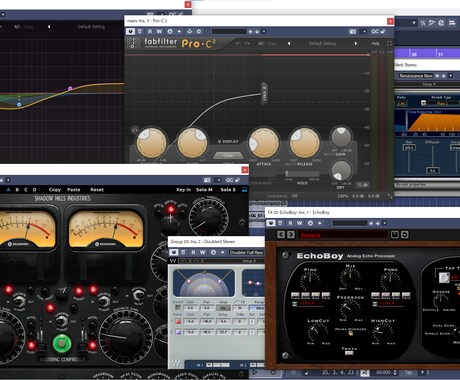Image resolution: width=460 pixels, height=380 pixels.
Task: Open the Default preset menu in EchoBoy
Action: point(343,235)
